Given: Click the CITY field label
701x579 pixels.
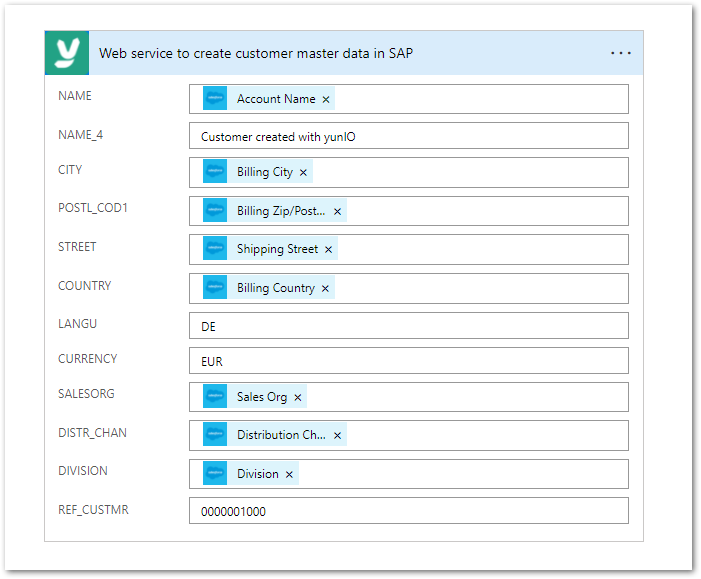Looking at the screenshot, I should coord(70,170).
